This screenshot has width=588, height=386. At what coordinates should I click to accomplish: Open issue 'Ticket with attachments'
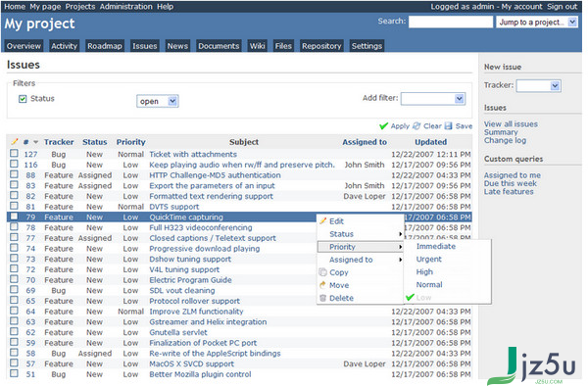(x=193, y=154)
